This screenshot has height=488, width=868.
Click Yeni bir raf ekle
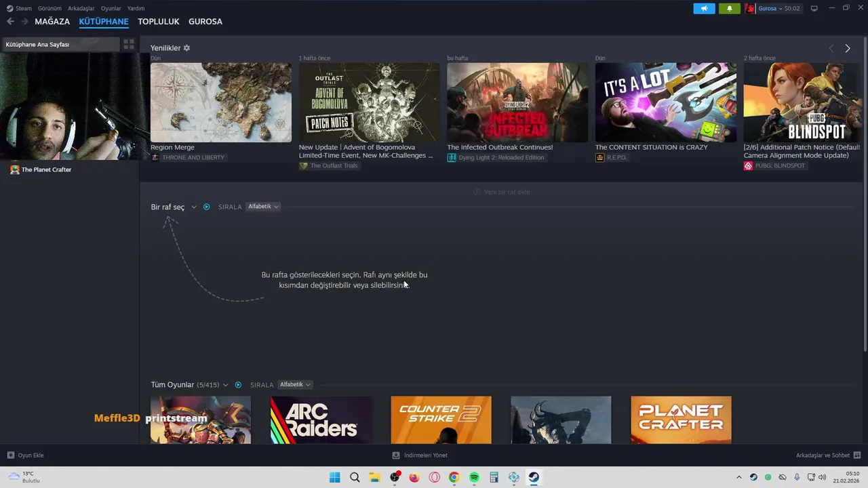(x=501, y=192)
